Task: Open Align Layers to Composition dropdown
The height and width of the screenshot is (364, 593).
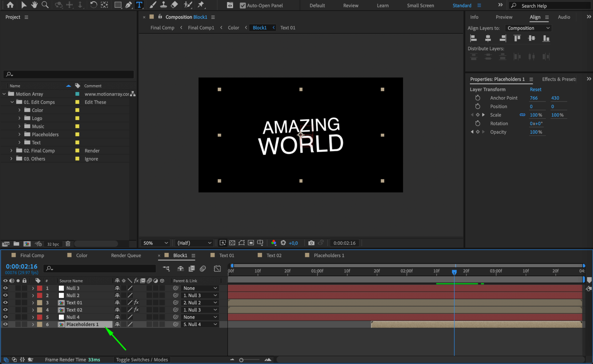Action: click(x=528, y=28)
